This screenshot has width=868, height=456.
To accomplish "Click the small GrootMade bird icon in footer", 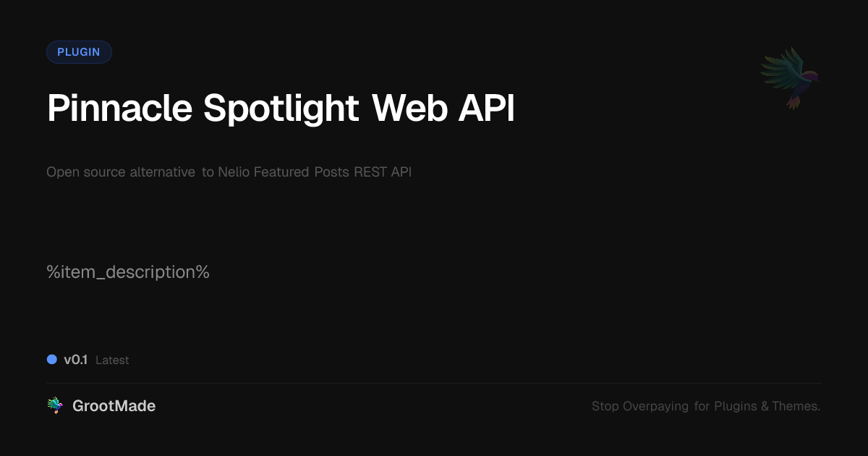I will [x=55, y=406].
